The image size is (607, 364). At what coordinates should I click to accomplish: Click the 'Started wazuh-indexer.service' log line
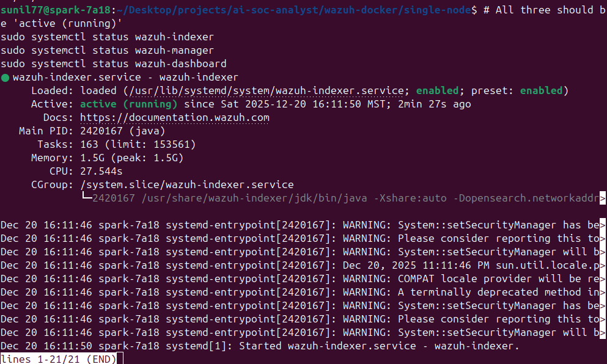tap(259, 346)
